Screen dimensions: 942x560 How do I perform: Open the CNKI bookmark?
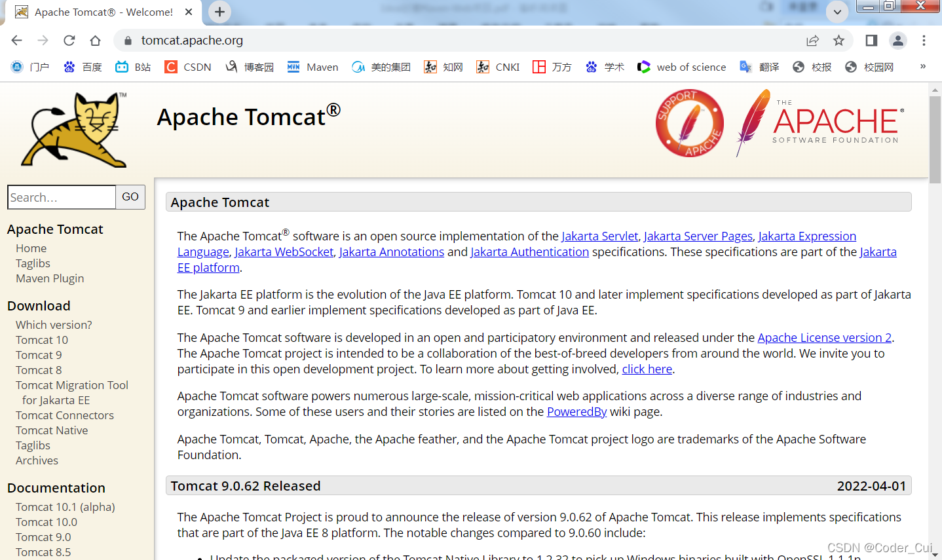point(498,67)
